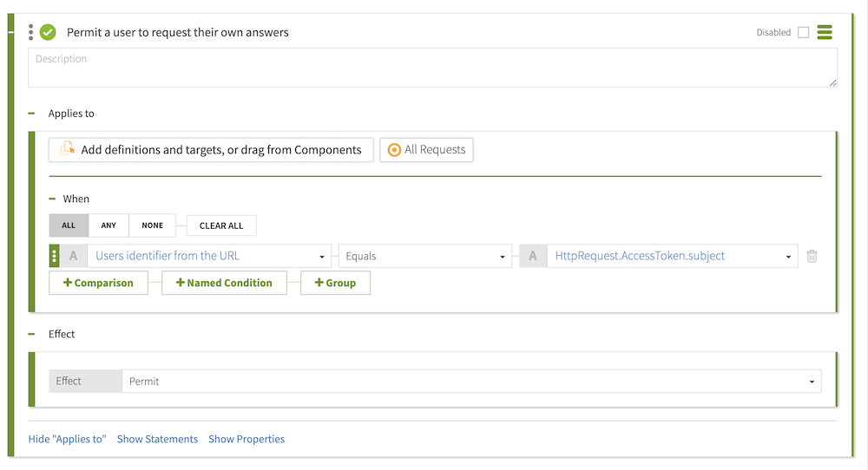Open the 'Users identifier from the URL' dropdown
Screen dimensions: 868x470
[x=208, y=256]
